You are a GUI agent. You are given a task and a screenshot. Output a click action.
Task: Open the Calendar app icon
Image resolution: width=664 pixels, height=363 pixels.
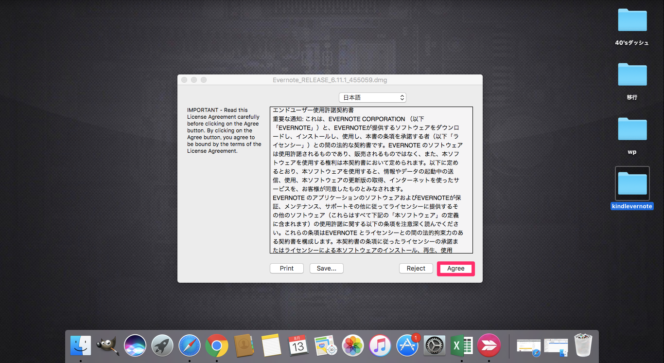[298, 345]
